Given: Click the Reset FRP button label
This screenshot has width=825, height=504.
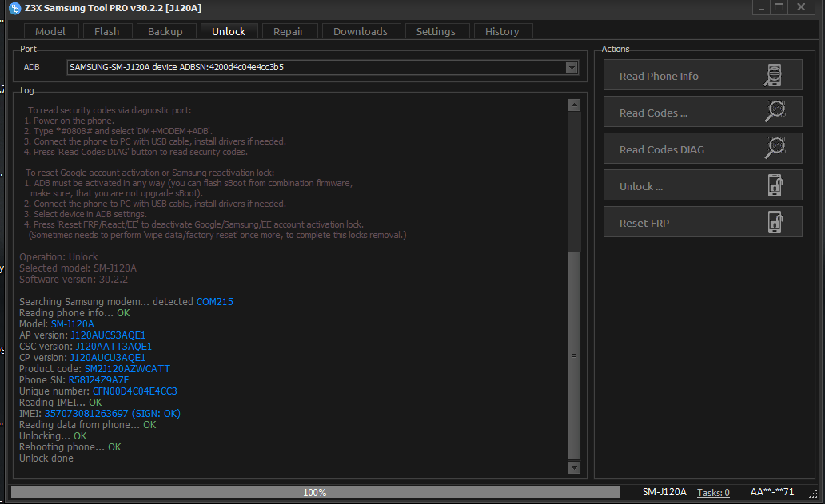Looking at the screenshot, I should pos(644,224).
